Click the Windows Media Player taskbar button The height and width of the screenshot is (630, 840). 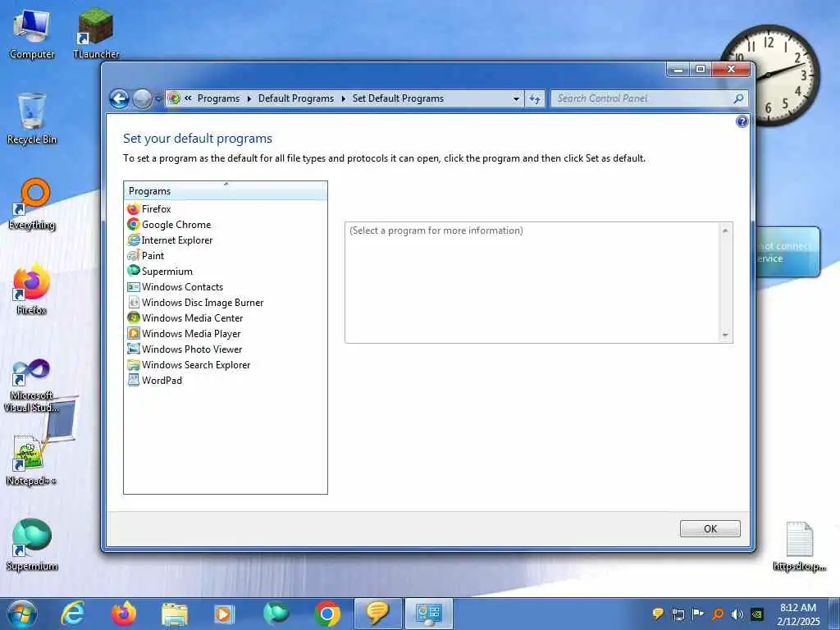click(x=224, y=614)
